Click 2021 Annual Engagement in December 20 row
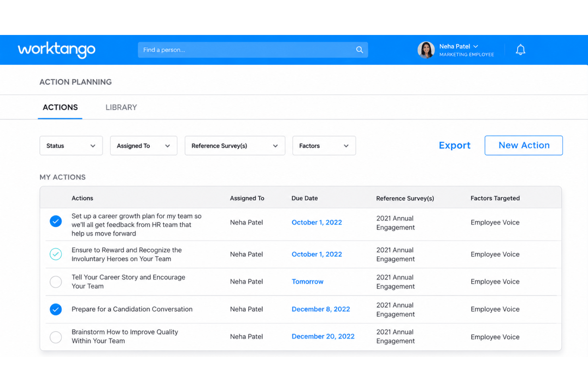Viewport: 588px width, 392px height. click(395, 336)
